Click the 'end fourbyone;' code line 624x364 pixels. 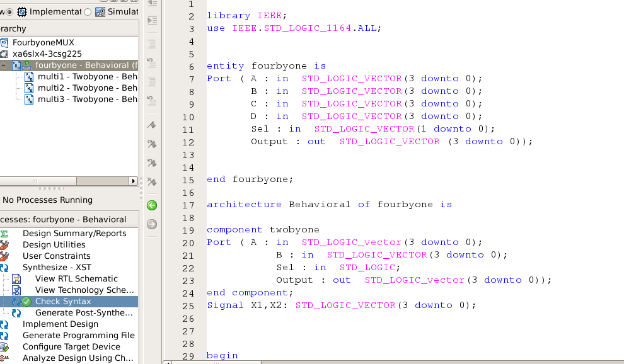tap(250, 179)
